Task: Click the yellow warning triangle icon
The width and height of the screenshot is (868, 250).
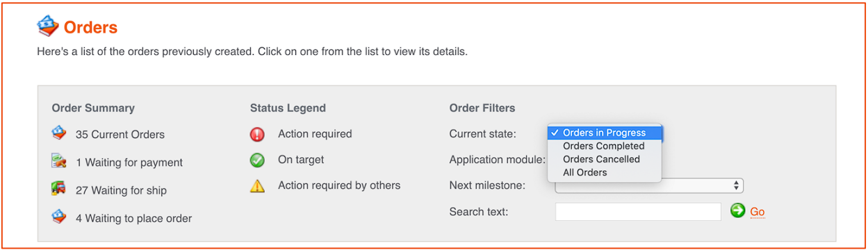Action: tap(257, 185)
